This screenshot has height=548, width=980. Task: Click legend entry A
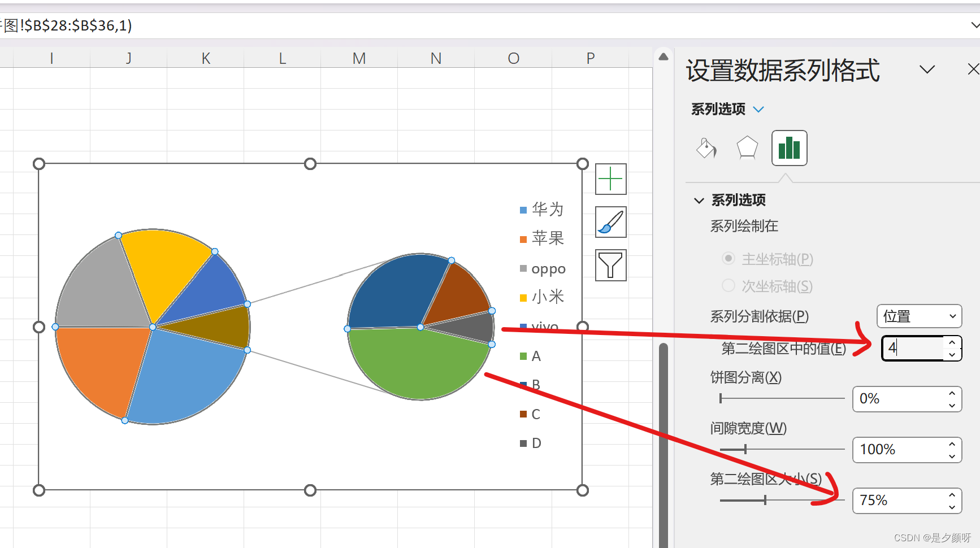[x=530, y=356]
